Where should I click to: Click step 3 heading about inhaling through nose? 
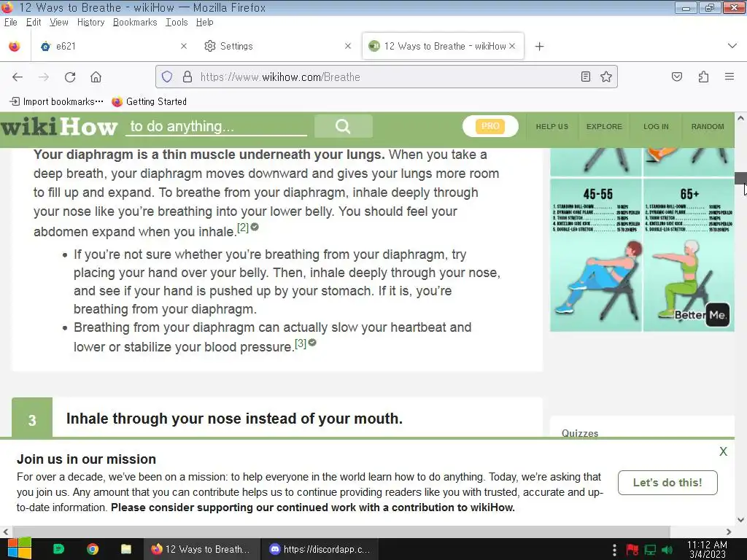point(234,419)
